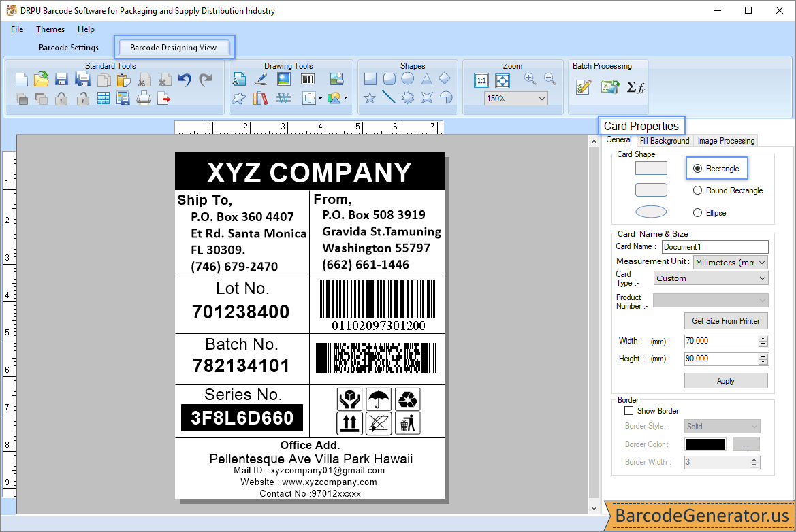Image resolution: width=796 pixels, height=532 pixels.
Task: Draw a starburst shape
Action: click(408, 97)
